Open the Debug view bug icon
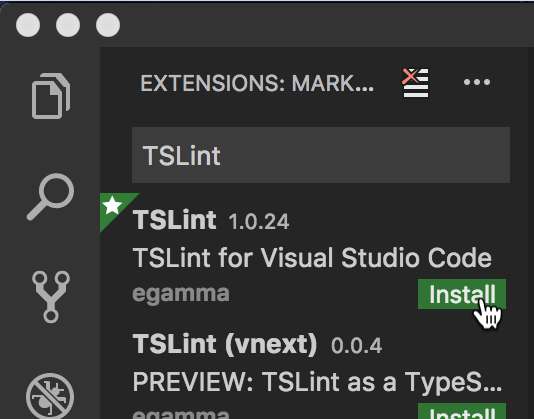The width and height of the screenshot is (534, 419). (50, 396)
